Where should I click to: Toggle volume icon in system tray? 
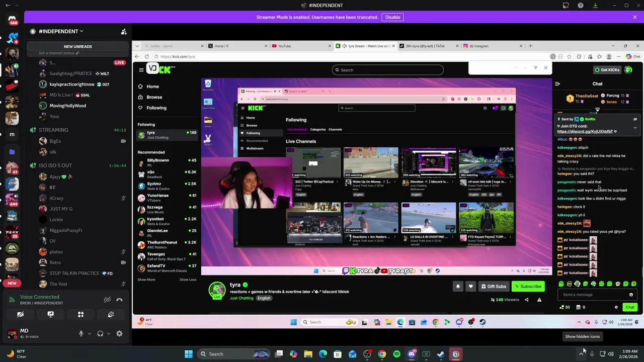coord(611,354)
